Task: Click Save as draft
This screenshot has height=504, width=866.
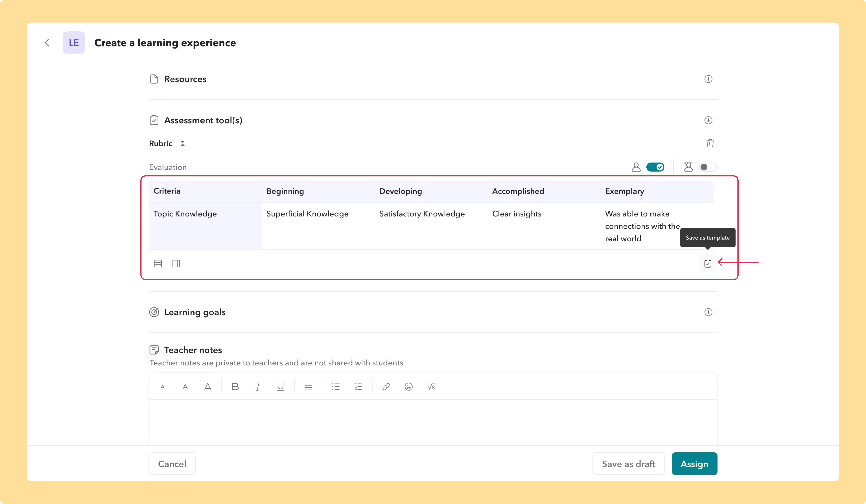Action: (x=628, y=464)
